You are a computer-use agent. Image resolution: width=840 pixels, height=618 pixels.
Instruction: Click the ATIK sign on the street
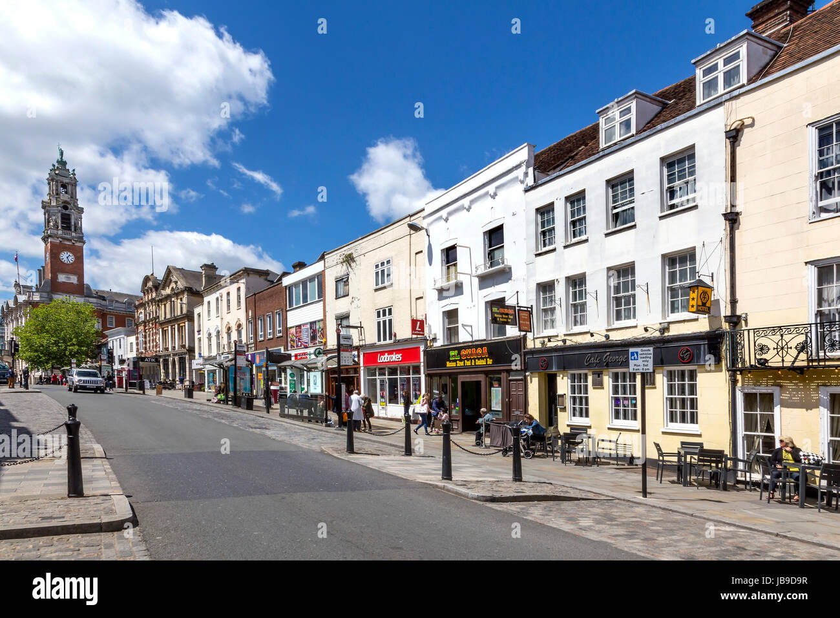pyautogui.click(x=149, y=359)
